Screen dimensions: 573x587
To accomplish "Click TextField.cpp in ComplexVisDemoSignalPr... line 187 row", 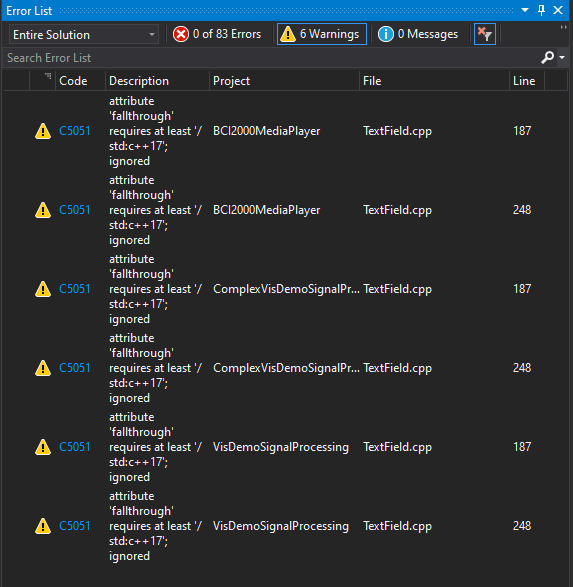I will pos(397,289).
